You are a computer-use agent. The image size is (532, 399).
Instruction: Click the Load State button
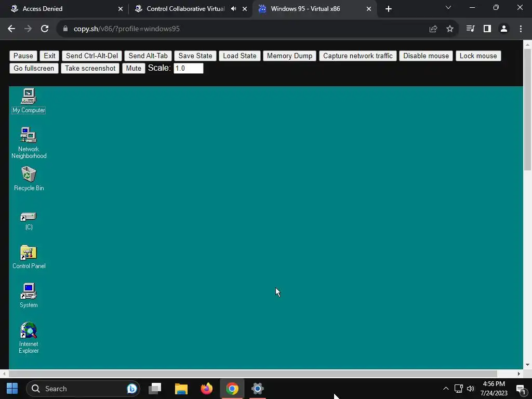click(240, 56)
